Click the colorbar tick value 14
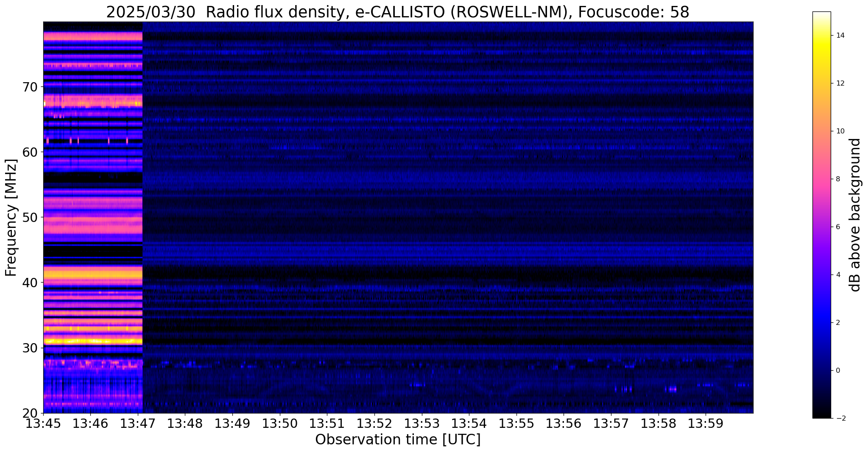This screenshot has height=452, width=868. (840, 36)
